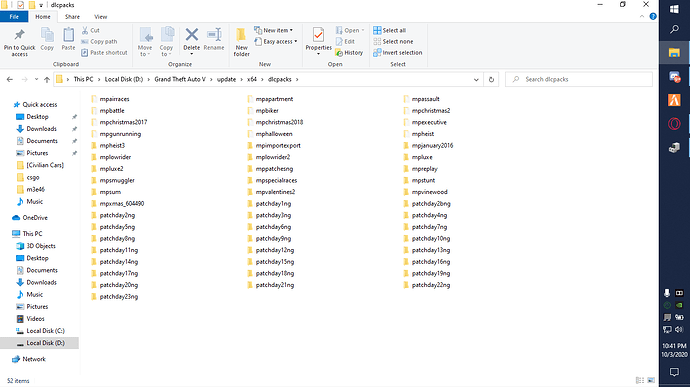Refresh the dlcpacks folder view
This screenshot has width=690, height=387.
coord(491,79)
